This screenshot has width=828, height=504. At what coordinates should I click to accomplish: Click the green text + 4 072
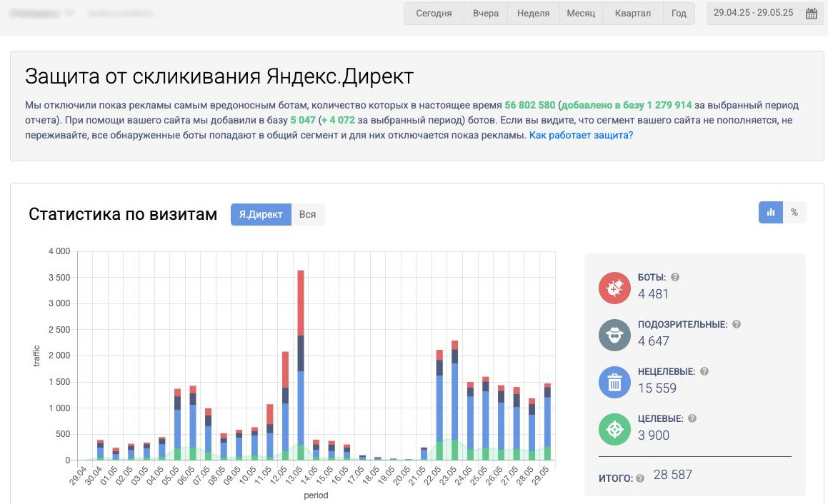pyautogui.click(x=338, y=120)
